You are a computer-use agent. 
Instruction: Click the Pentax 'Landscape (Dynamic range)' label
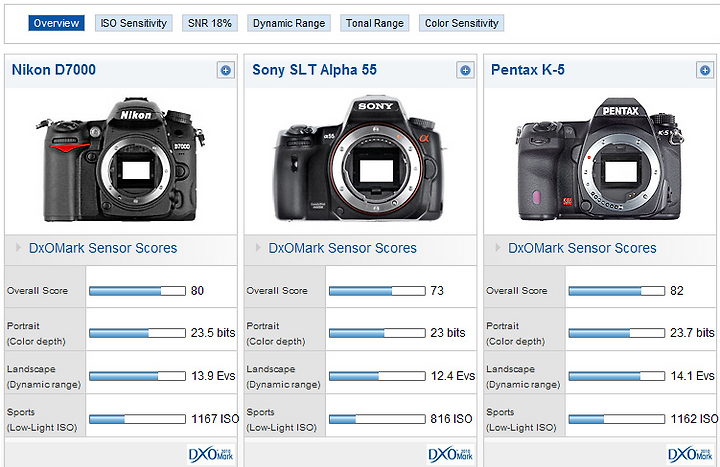click(523, 377)
